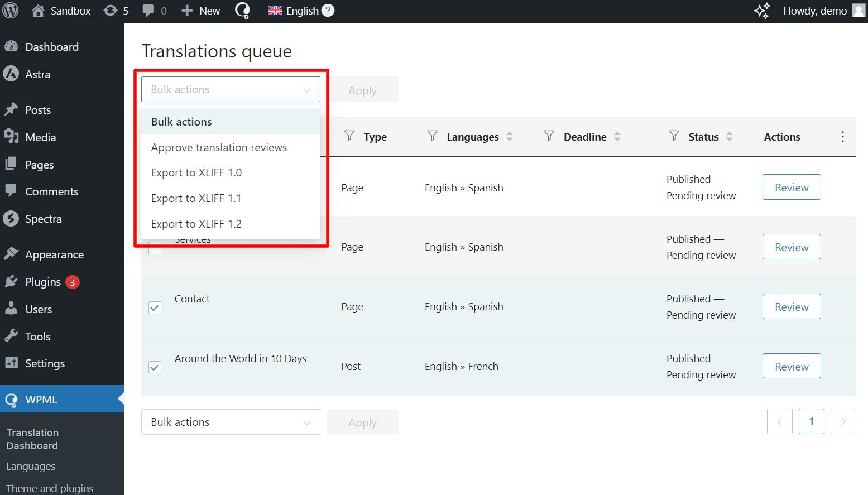
Task: Collapse the top Bulk actions dropdown
Action: (x=231, y=89)
